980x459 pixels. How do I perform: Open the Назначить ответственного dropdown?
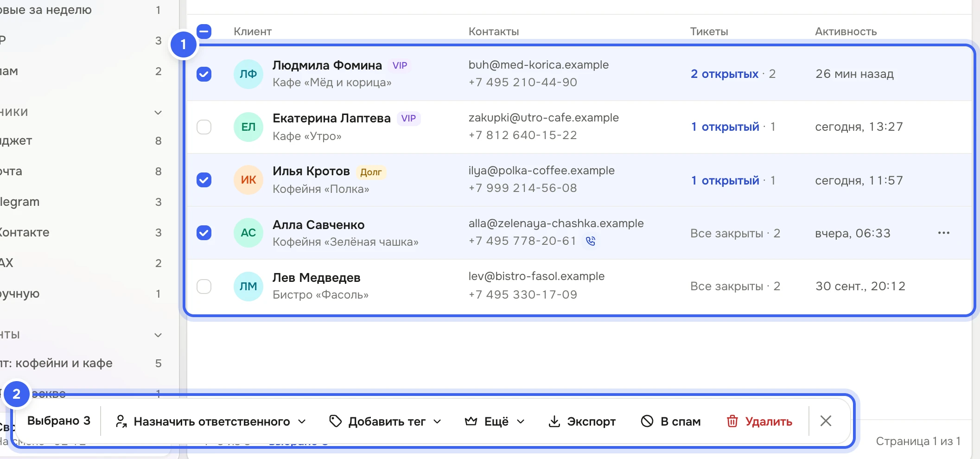point(211,421)
